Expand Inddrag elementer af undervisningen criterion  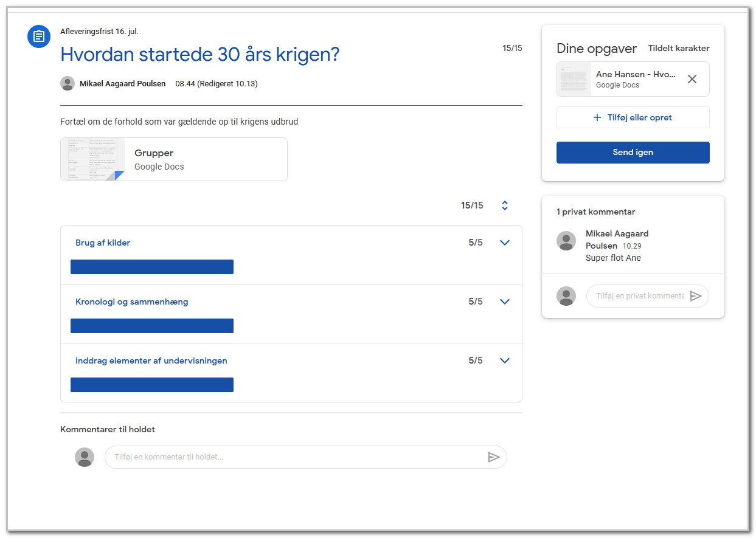coord(504,360)
